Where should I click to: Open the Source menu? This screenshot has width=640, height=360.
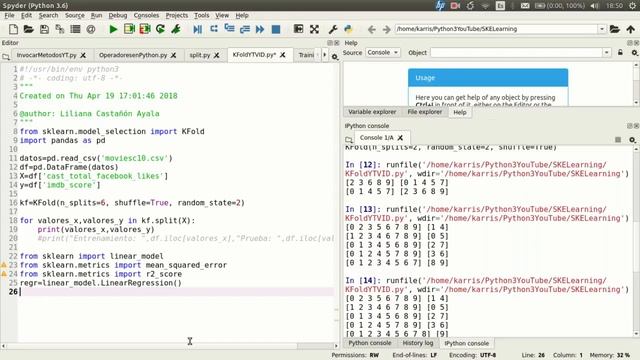(x=75, y=15)
